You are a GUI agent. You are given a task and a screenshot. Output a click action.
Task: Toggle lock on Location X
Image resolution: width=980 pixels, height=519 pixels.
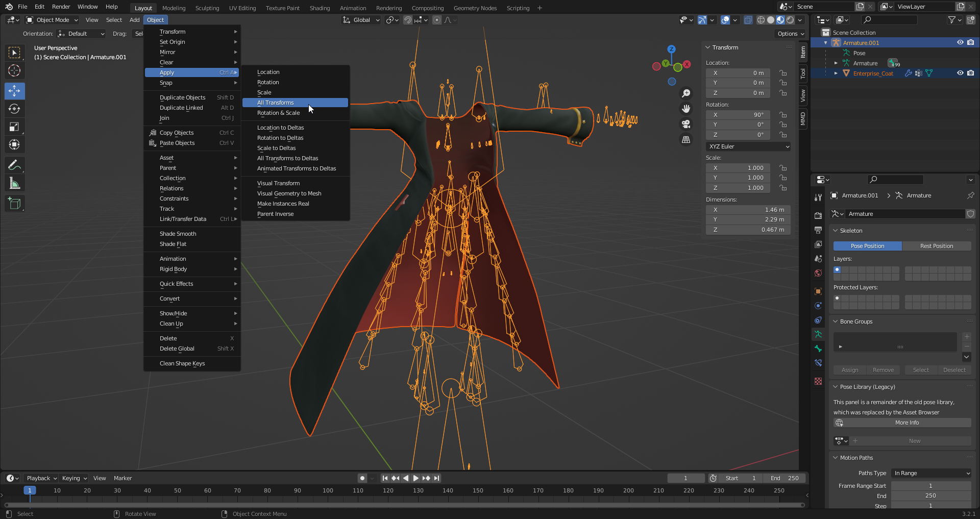[783, 73]
